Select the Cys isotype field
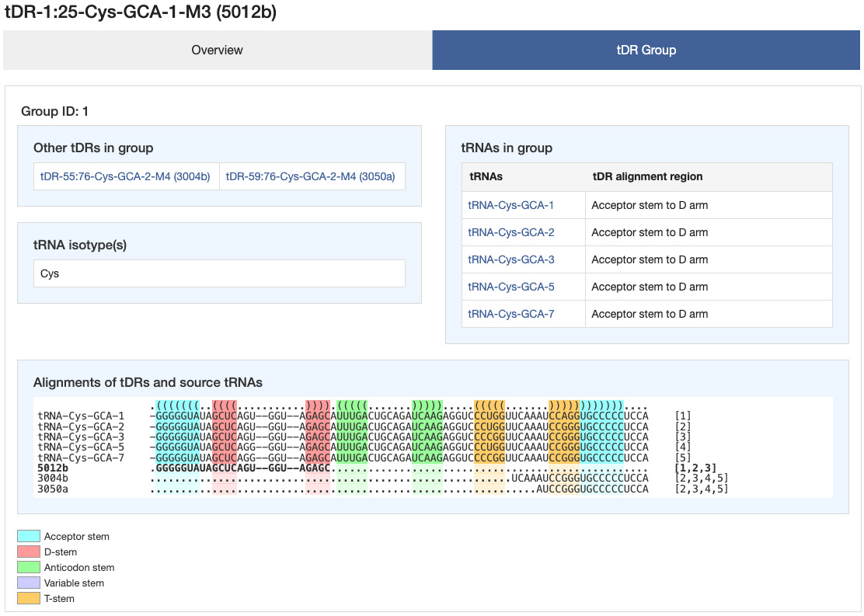 218,273
